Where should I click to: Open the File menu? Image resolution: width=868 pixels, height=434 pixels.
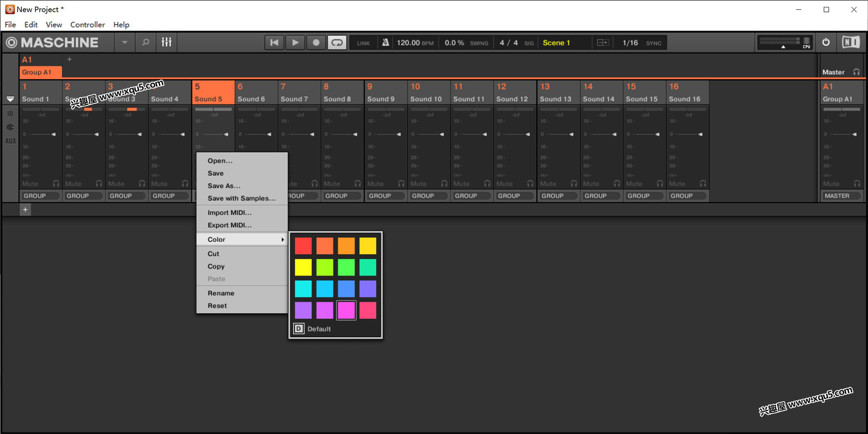pyautogui.click(x=10, y=25)
